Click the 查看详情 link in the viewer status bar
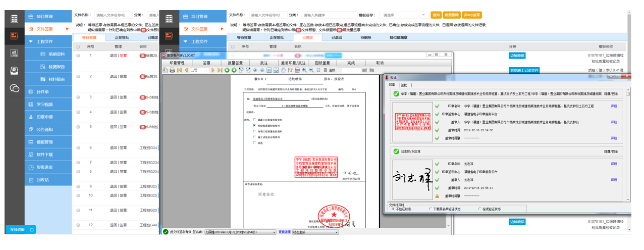The image size is (644, 250). [285, 232]
